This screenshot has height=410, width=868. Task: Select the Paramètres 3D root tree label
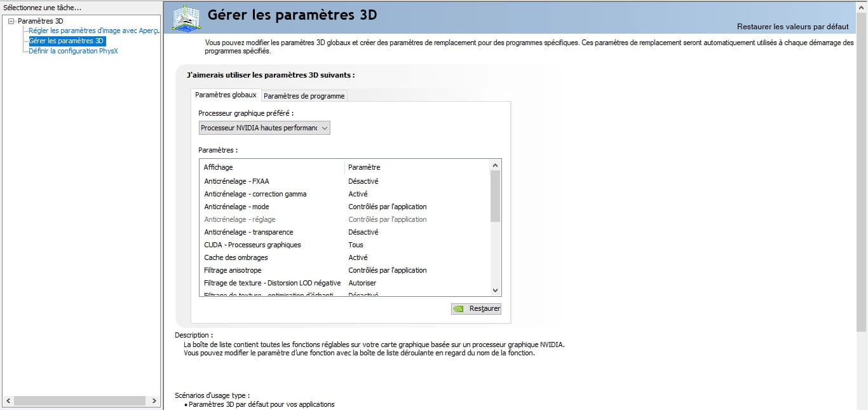coord(41,21)
